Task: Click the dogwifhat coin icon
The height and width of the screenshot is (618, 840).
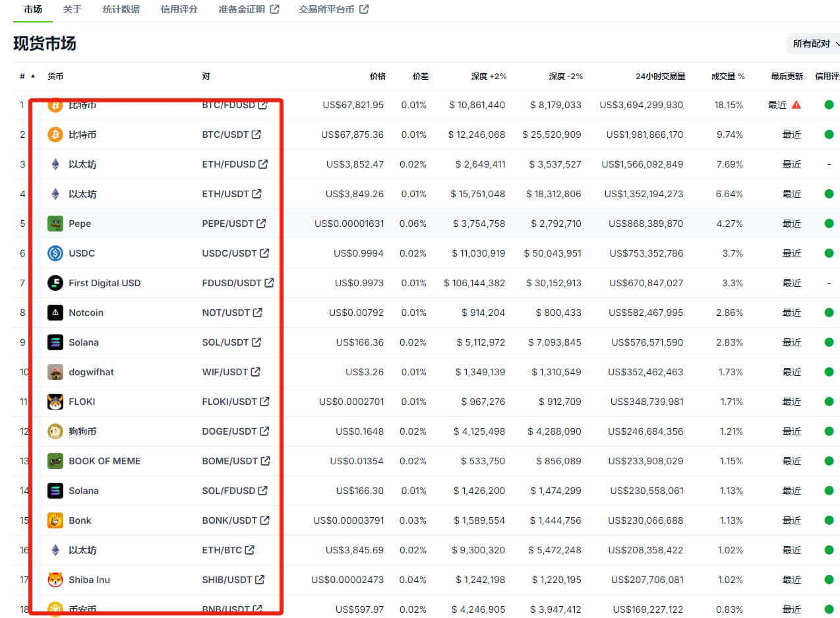Action: coord(55,372)
